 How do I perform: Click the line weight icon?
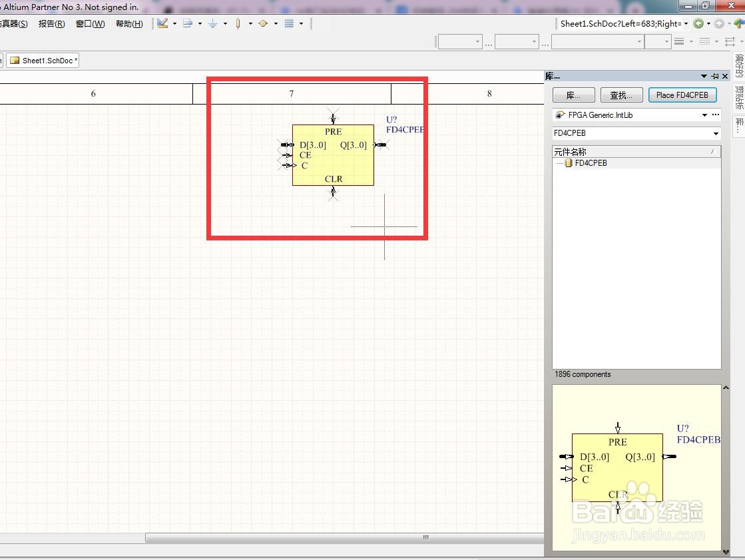tap(680, 42)
